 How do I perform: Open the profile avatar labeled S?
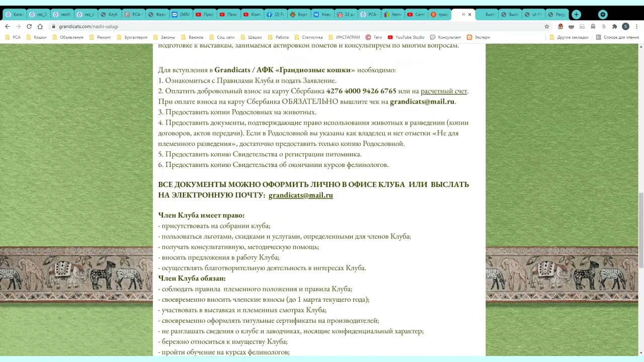[x=625, y=26]
